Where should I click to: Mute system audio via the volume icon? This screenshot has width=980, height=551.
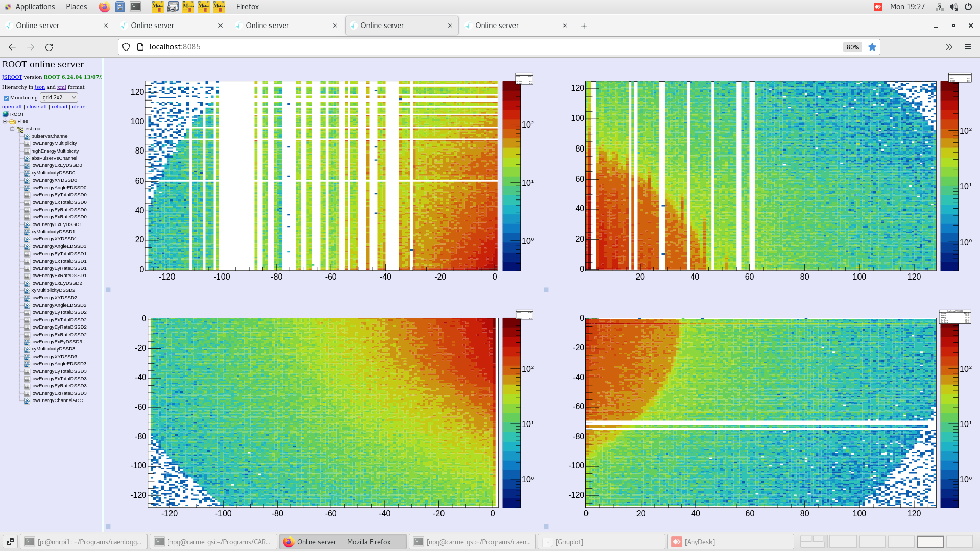pos(953,7)
